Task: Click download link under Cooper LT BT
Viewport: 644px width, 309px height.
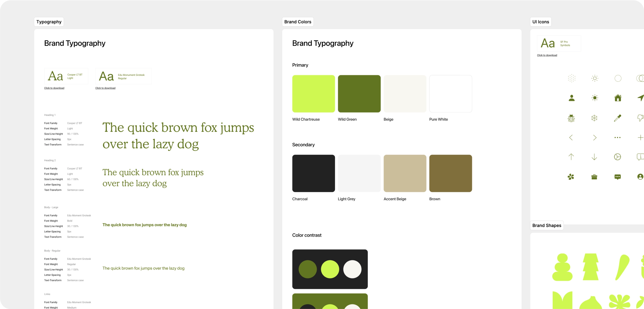Action: point(54,88)
